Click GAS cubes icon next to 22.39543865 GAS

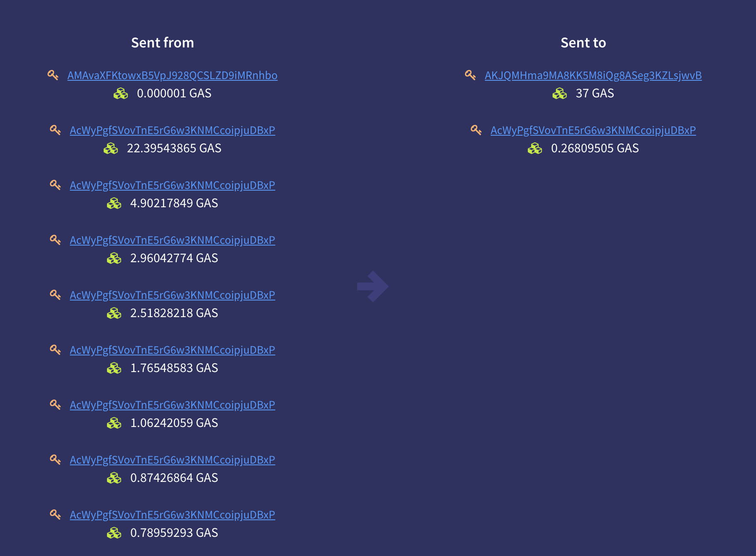[x=111, y=149]
